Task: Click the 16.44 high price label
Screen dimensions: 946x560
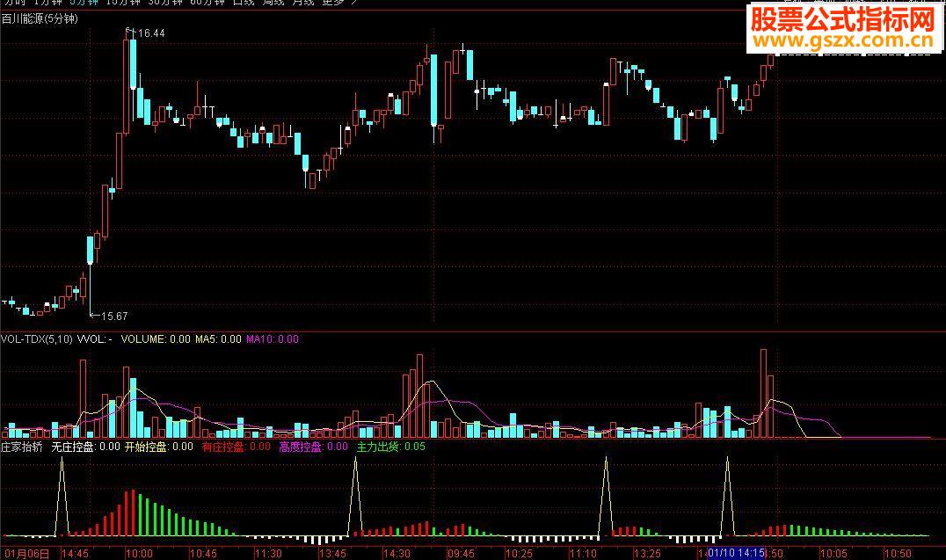Action: (151, 33)
